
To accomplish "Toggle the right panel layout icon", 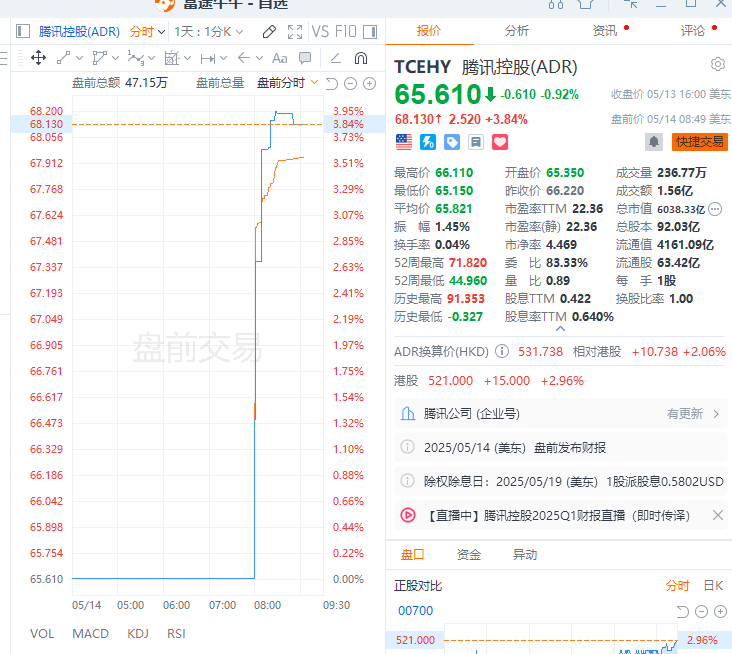I will [370, 31].
